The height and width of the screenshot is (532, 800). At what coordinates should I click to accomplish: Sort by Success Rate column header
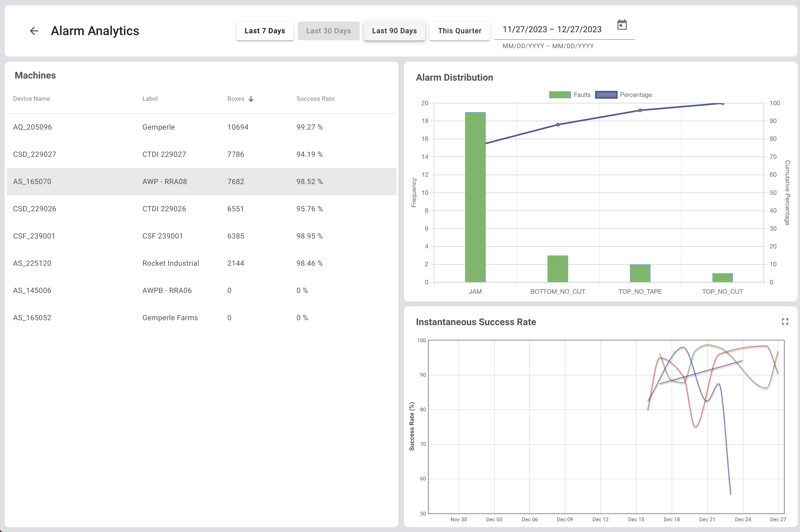tap(315, 99)
